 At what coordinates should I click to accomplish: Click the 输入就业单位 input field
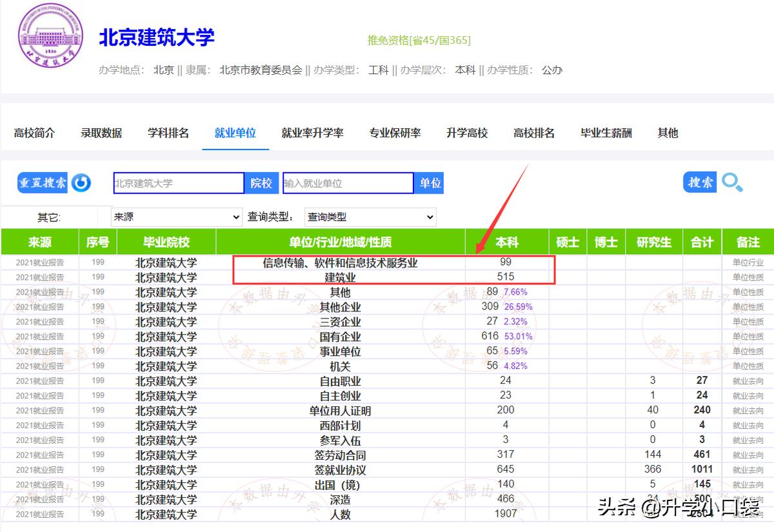click(x=348, y=182)
